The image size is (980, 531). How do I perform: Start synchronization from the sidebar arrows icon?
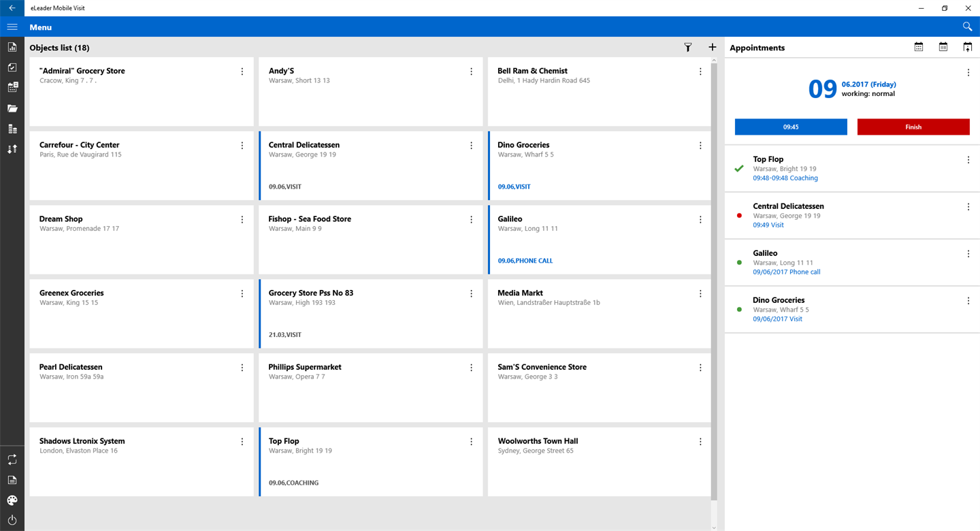[x=12, y=460]
